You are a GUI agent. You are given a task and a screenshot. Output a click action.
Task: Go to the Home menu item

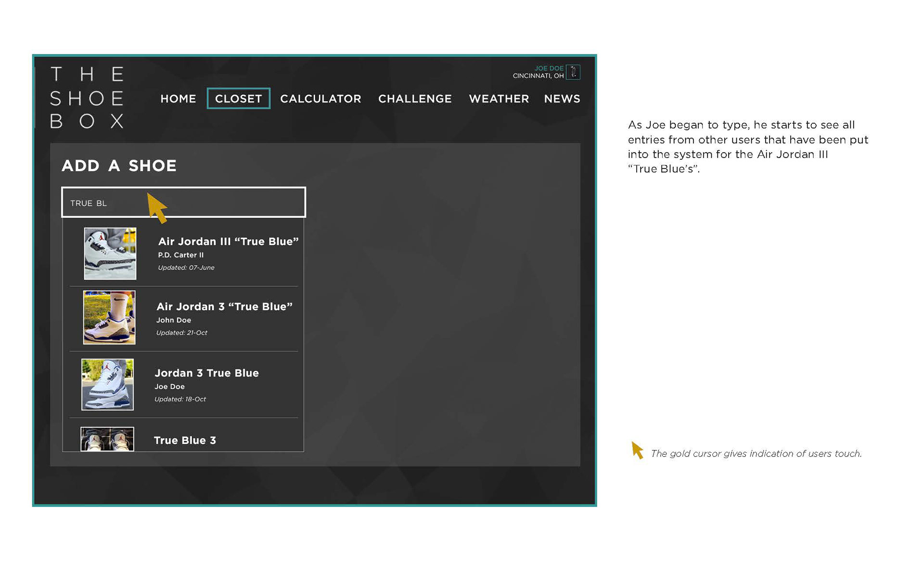coord(178,99)
